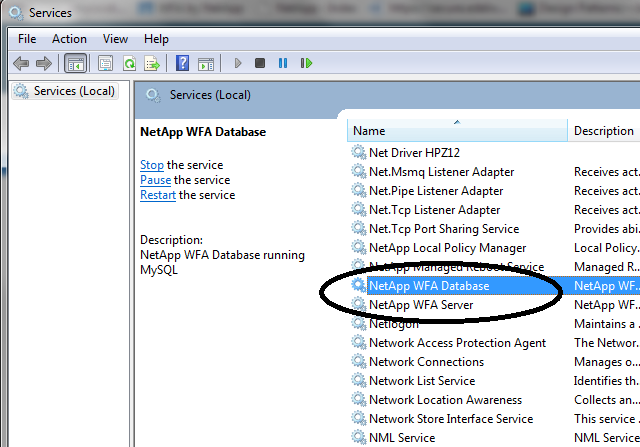This screenshot has width=640, height=447.
Task: Click gear icon beside Net.Pipe Listener Adapter
Action: pos(359,190)
